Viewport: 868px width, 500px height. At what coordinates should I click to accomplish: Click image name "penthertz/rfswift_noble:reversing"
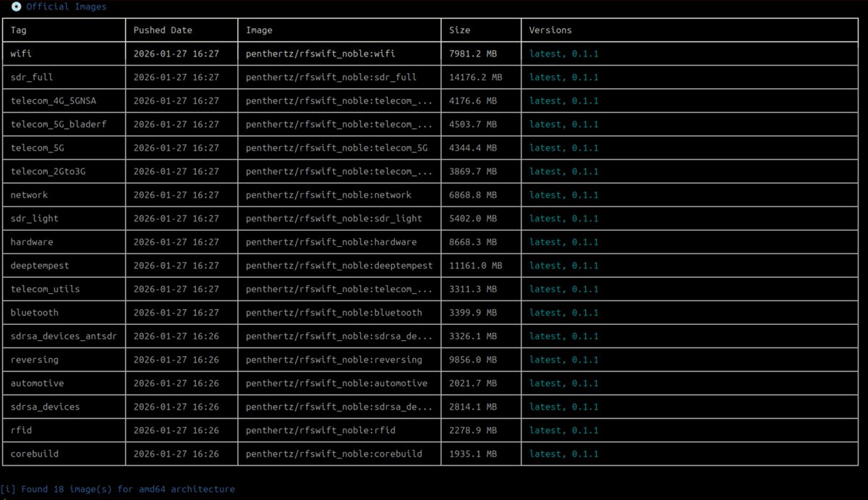[x=333, y=360]
